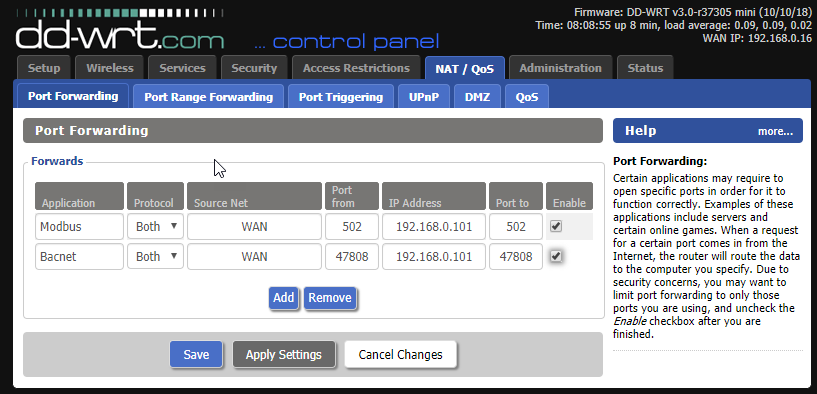Open the Modbus protocol dropdown
The image size is (817, 394).
(x=155, y=226)
